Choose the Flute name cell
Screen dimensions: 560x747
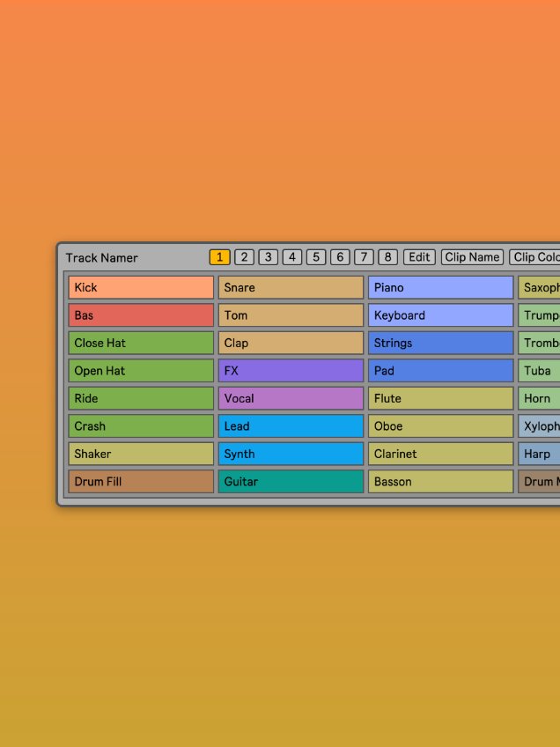pyautogui.click(x=441, y=398)
